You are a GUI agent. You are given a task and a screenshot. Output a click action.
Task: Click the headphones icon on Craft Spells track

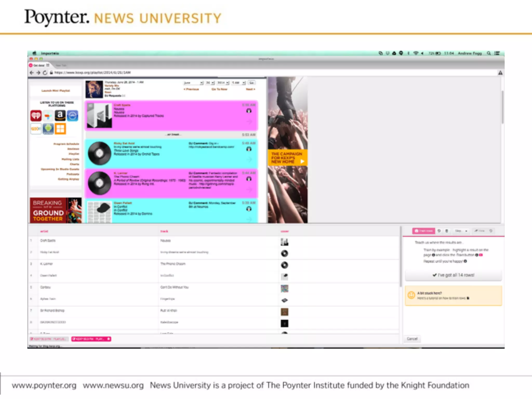pos(249,111)
